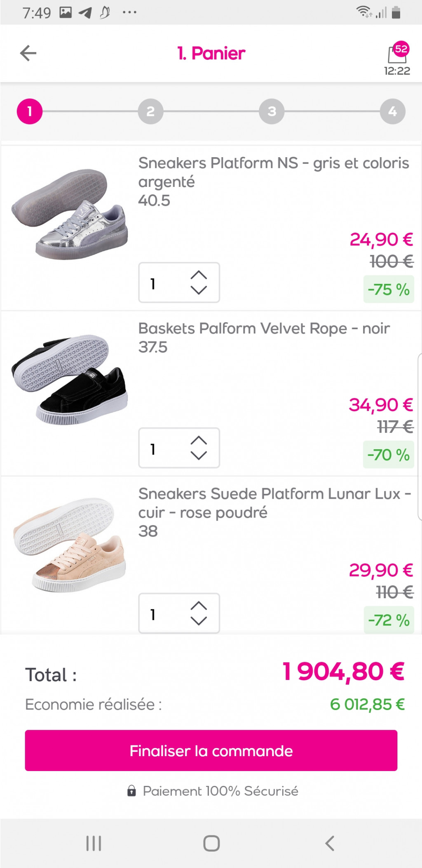Select checkout step 4 circle

pos(392,111)
